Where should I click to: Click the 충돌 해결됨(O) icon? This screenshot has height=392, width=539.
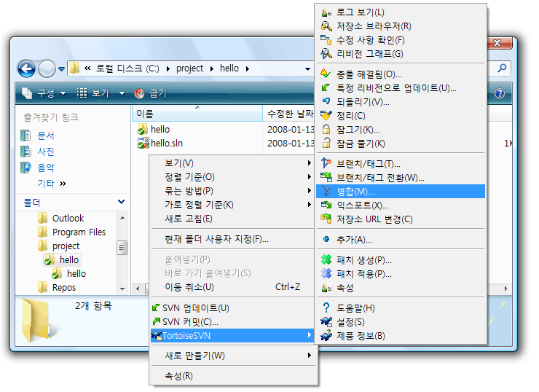click(326, 74)
